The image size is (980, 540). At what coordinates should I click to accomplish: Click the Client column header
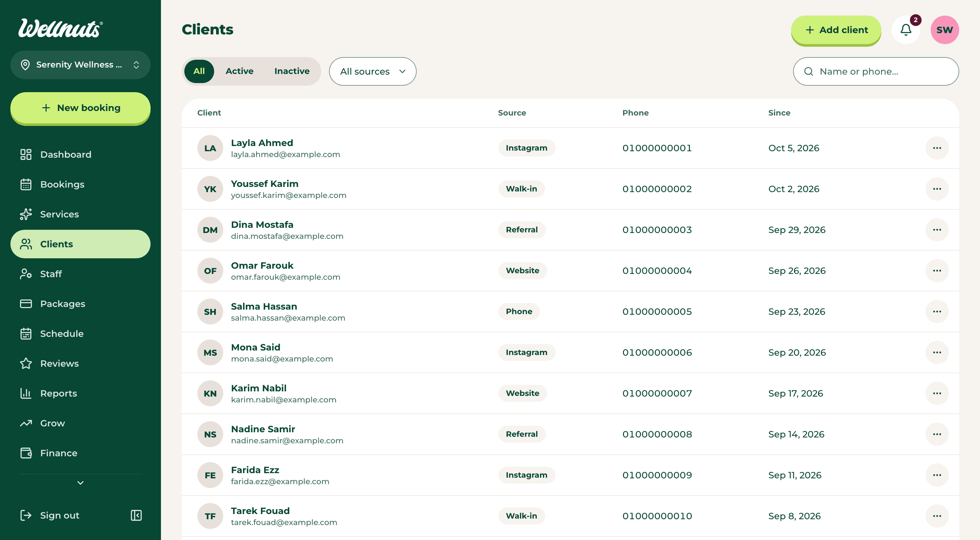pyautogui.click(x=209, y=113)
